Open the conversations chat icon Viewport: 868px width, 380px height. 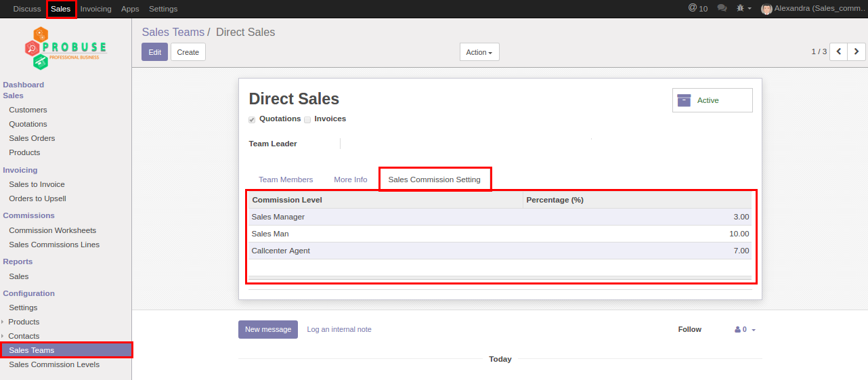click(722, 9)
